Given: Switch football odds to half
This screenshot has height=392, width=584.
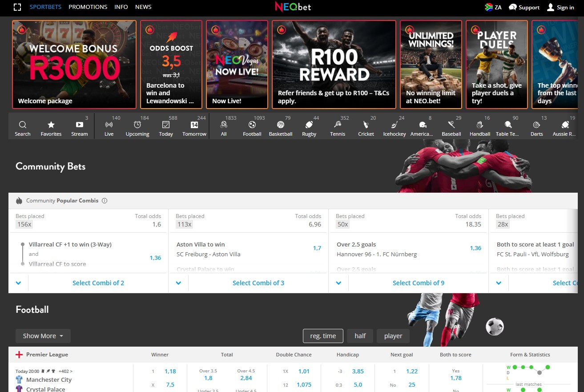Looking at the screenshot, I should 360,336.
